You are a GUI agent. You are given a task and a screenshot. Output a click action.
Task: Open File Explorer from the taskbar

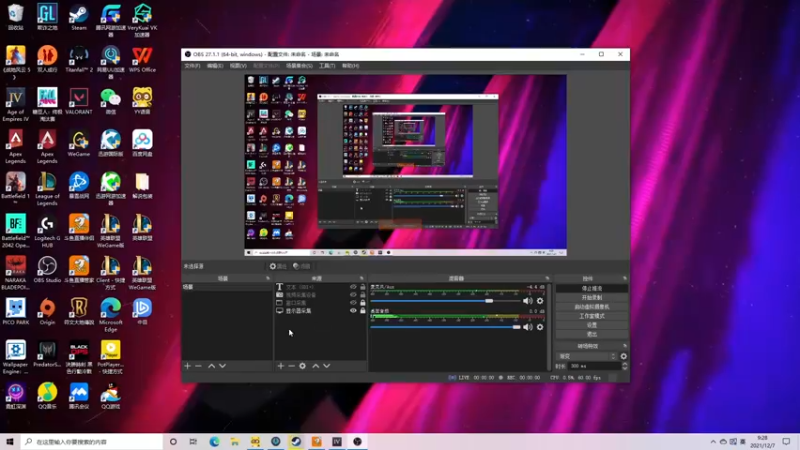tap(234, 441)
